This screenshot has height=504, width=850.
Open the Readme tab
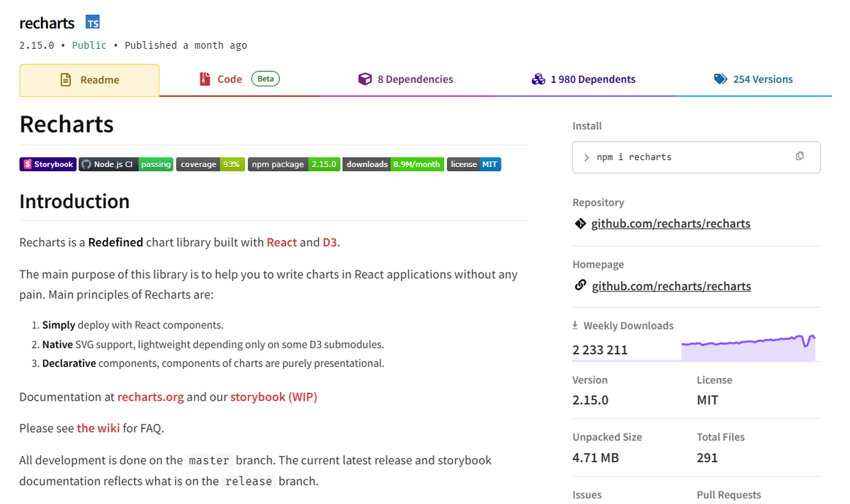(89, 80)
